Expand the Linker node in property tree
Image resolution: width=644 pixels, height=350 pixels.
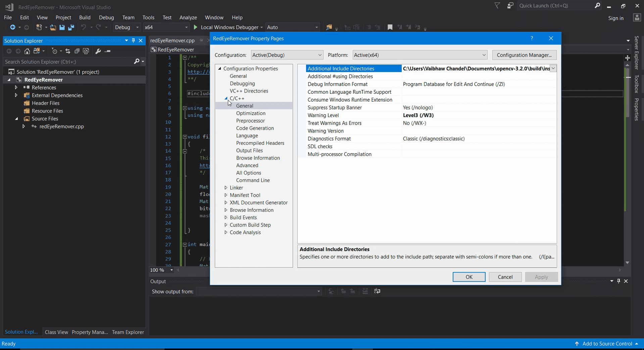point(226,188)
